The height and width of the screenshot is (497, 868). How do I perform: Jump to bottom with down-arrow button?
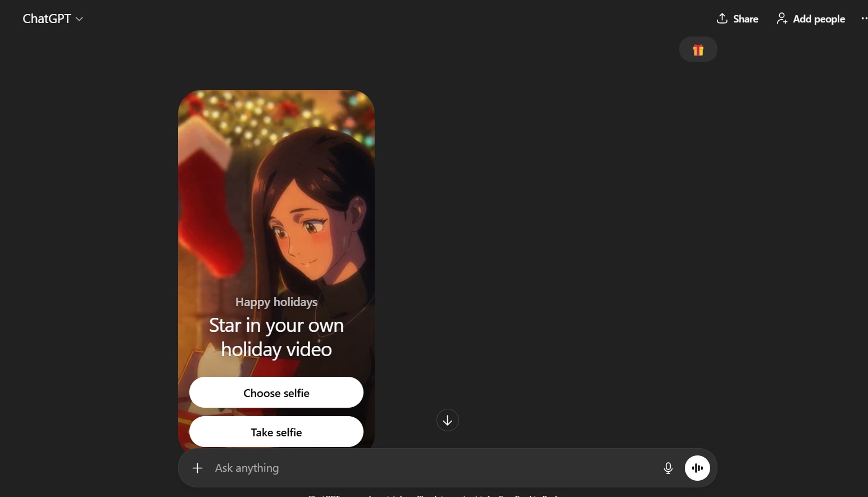point(448,420)
